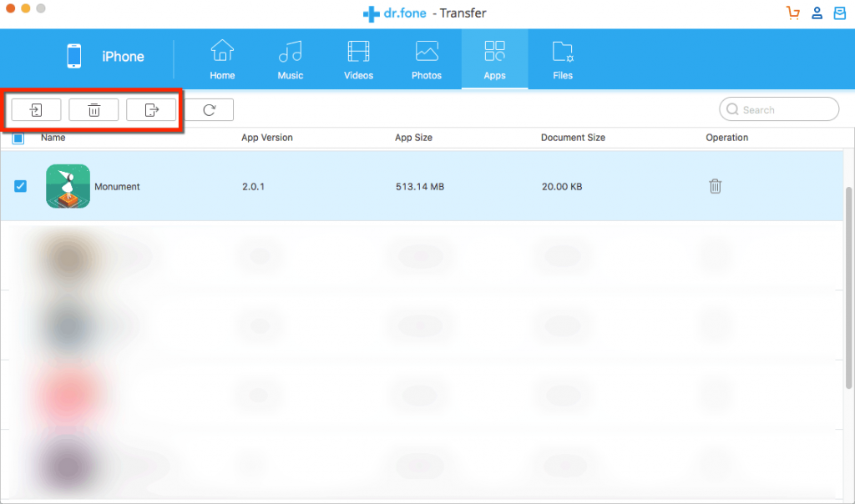Click the Monument app thumbnail
The image size is (855, 504).
tap(68, 186)
